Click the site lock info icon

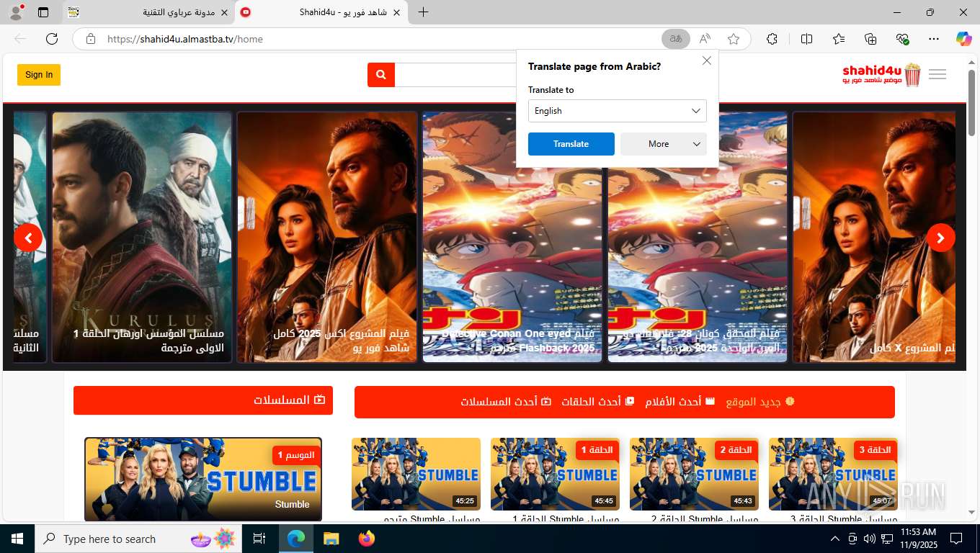pos(91,39)
